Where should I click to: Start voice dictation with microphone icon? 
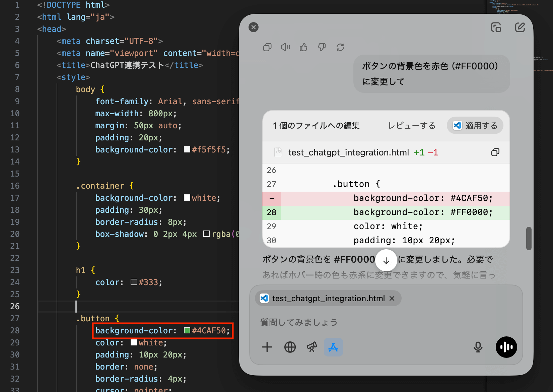click(478, 347)
